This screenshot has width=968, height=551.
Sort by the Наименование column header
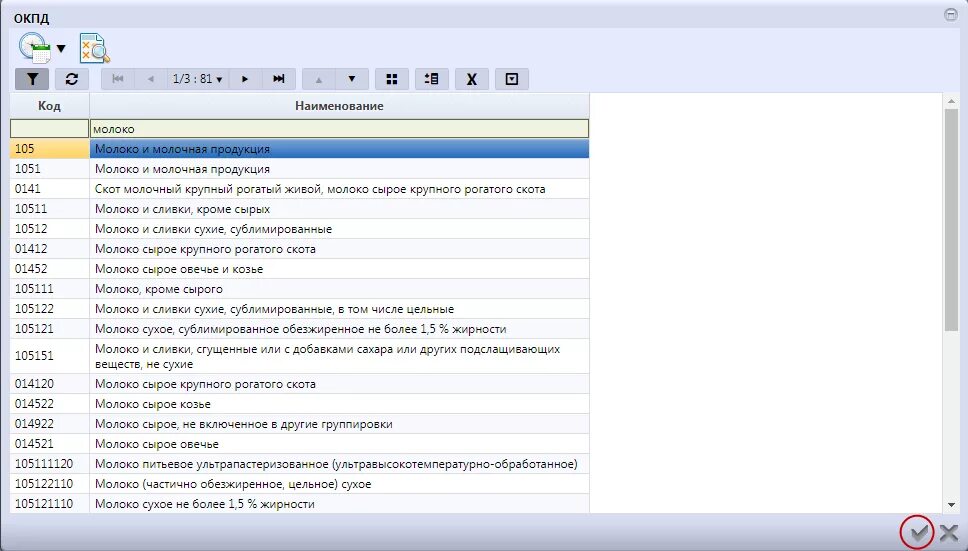click(340, 106)
